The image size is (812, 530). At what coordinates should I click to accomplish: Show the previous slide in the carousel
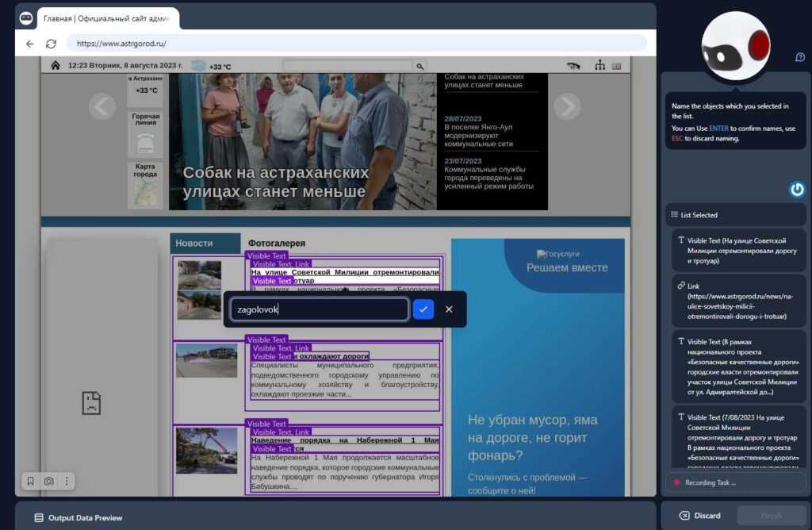tap(102, 107)
